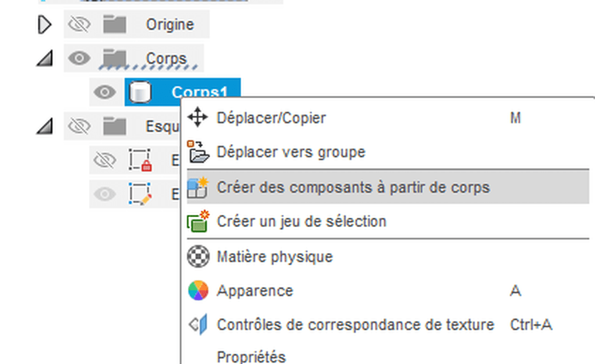Toggle visibility of the Origine folder

click(x=79, y=24)
